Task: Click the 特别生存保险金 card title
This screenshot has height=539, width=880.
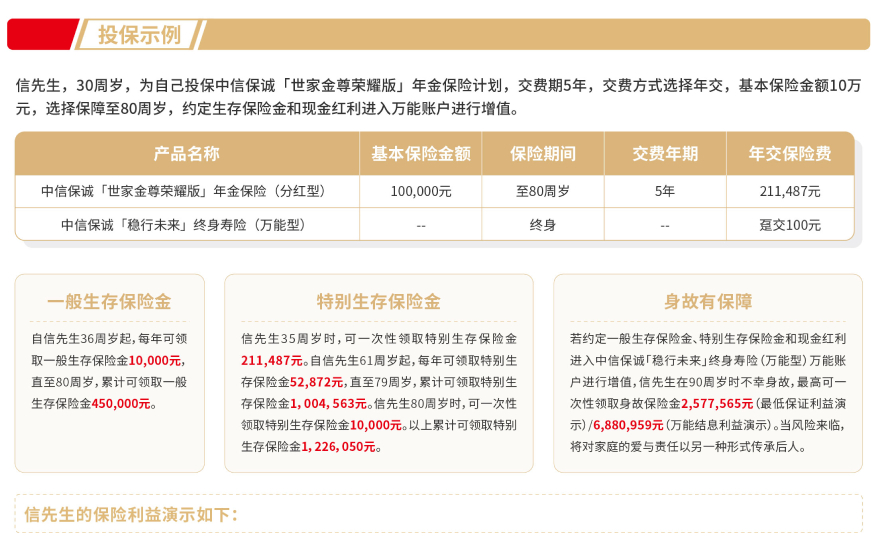Action: click(379, 302)
